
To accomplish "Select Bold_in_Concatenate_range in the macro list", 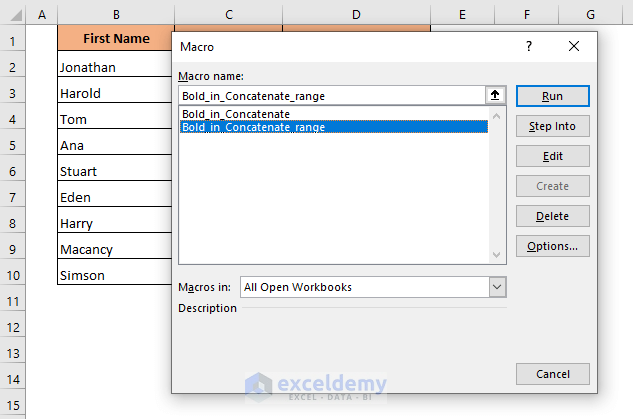I will 333,127.
